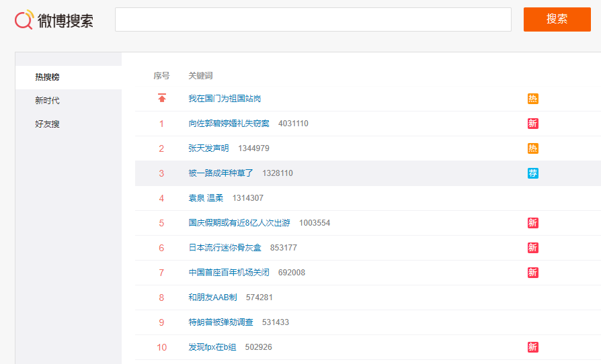Open the 发现fpx在b组 topic link
Image resolution: width=601 pixels, height=364 pixels.
(x=212, y=347)
